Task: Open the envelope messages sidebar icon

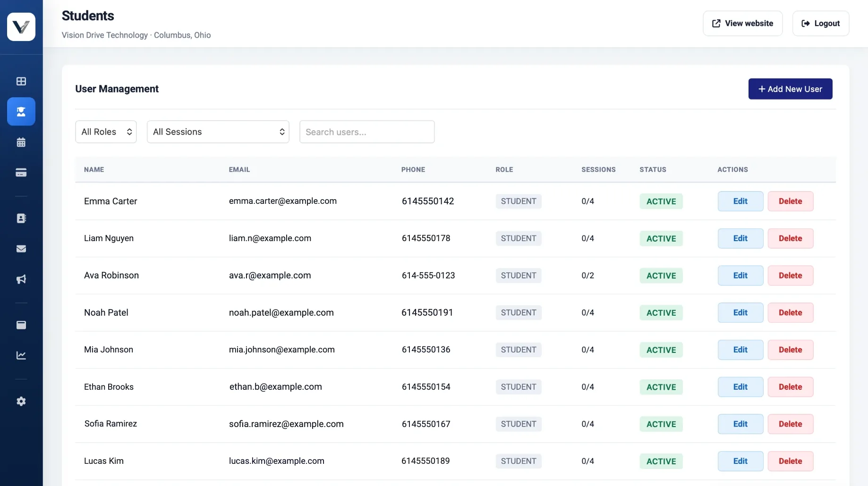Action: [21, 249]
